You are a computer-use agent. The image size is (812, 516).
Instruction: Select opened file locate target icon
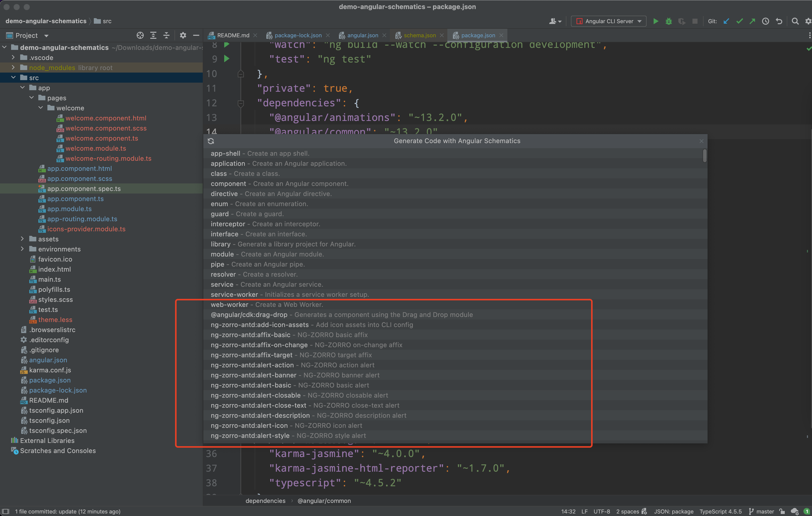140,35
